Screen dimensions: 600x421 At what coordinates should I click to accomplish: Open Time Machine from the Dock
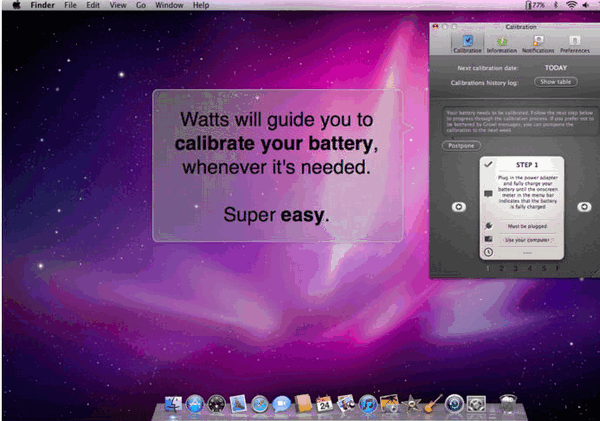coord(455,404)
